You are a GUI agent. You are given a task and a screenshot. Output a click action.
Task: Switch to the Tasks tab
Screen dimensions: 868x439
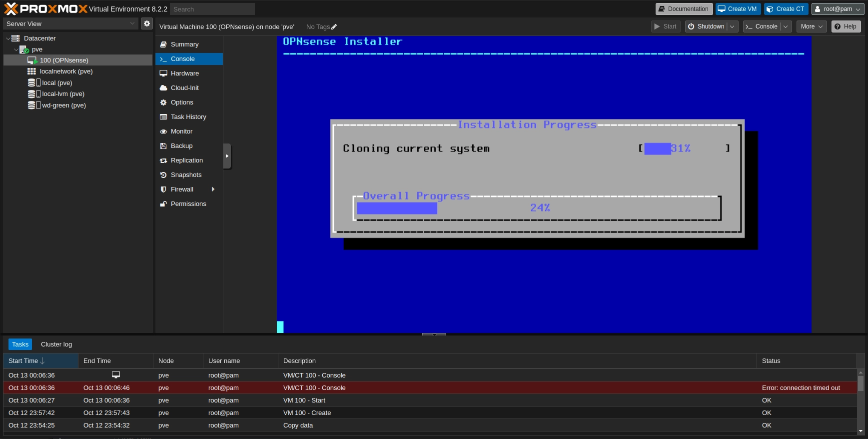20,344
